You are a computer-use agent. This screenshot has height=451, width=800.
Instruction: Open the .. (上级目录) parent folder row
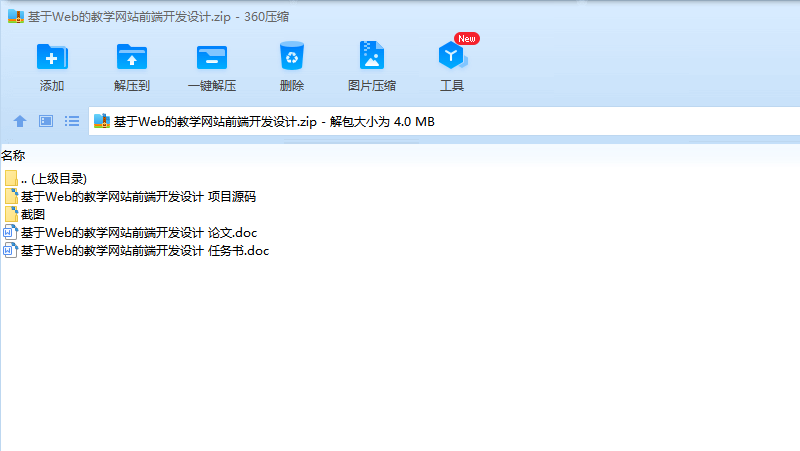46,179
